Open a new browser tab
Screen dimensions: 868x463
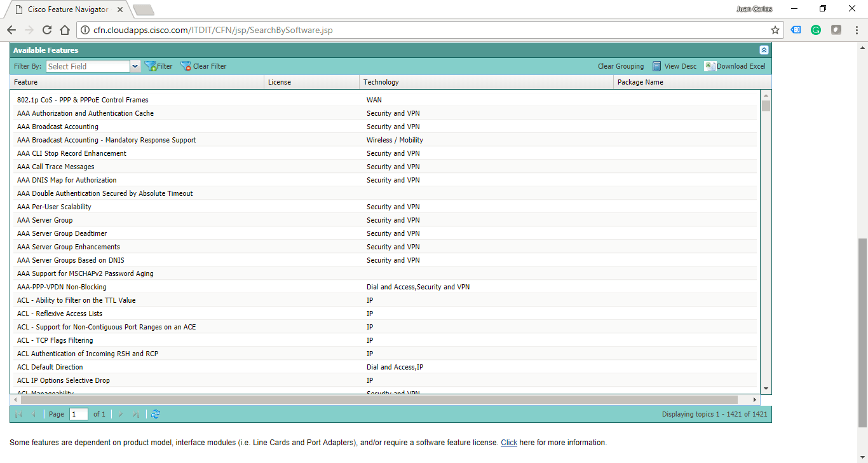(143, 10)
